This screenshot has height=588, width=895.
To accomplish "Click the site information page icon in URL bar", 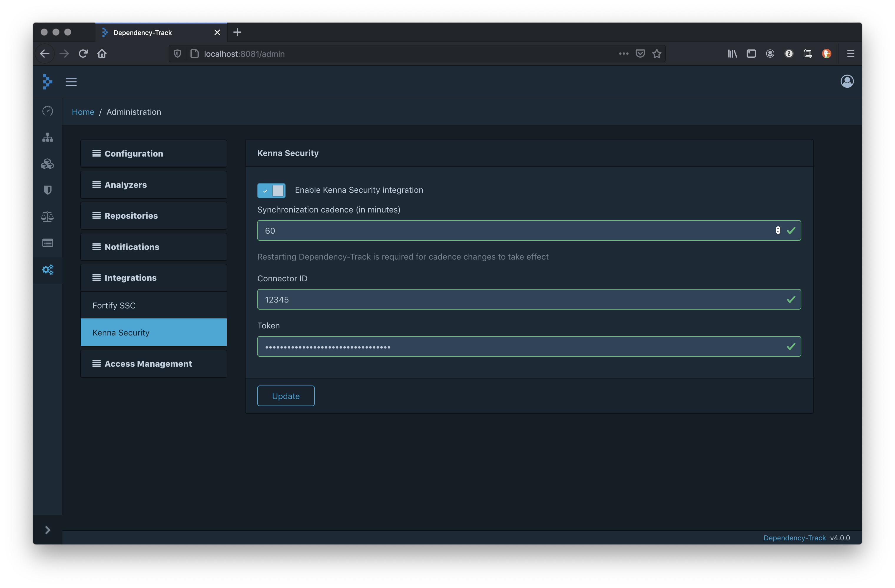I will pyautogui.click(x=194, y=54).
